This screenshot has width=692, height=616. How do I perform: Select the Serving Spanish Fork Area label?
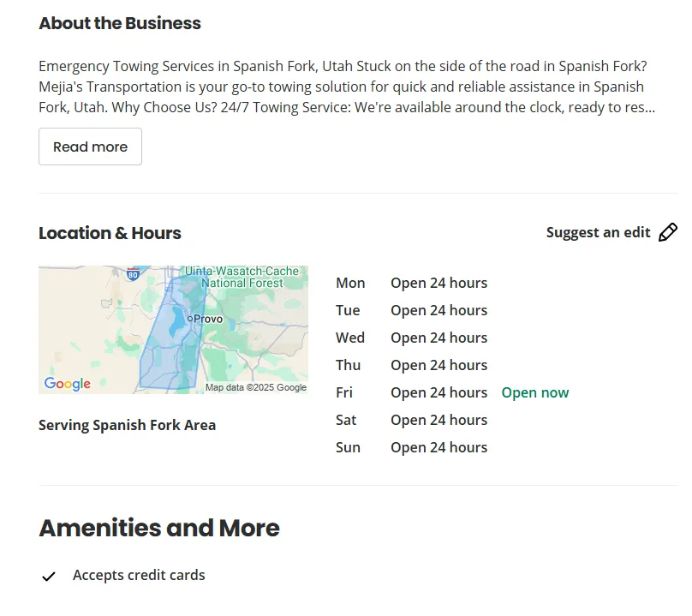127,425
